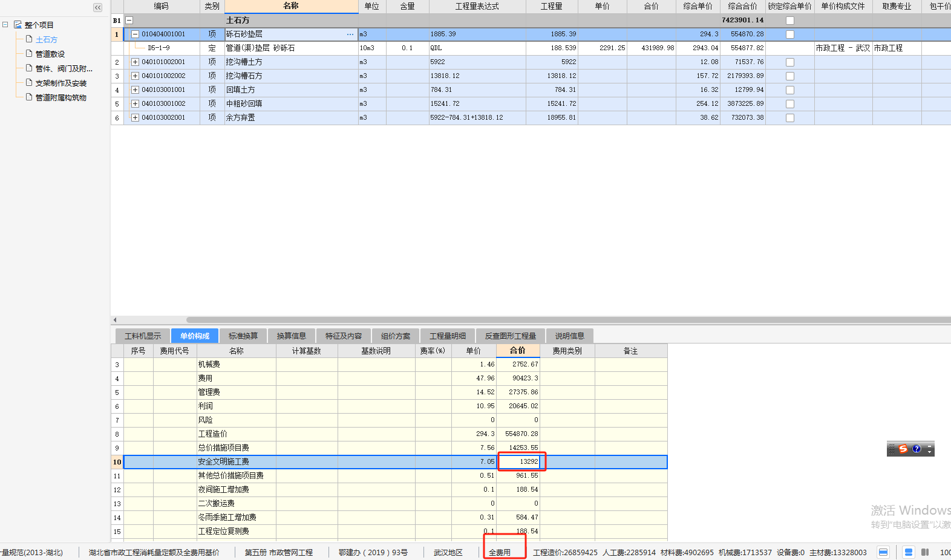This screenshot has height=560, width=951.
Task: Select the 单价构成 tab
Action: click(195, 336)
